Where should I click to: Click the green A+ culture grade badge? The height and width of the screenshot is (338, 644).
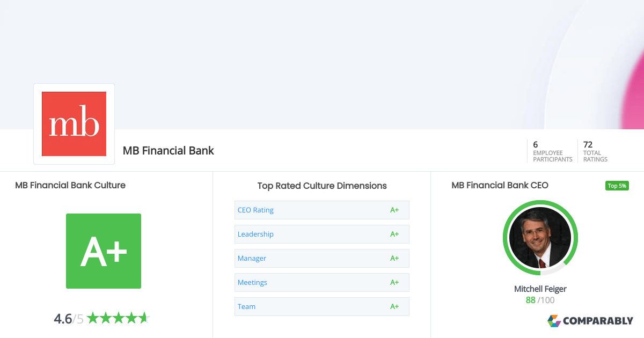[104, 251]
